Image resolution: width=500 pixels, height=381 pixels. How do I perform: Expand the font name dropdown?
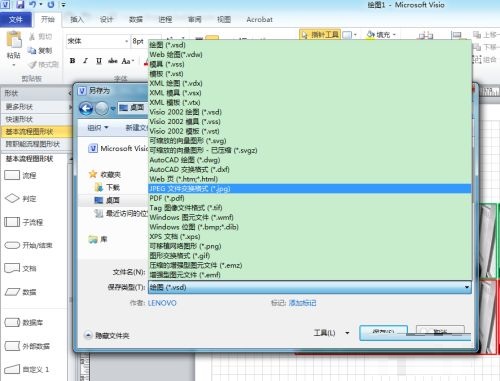[x=126, y=41]
